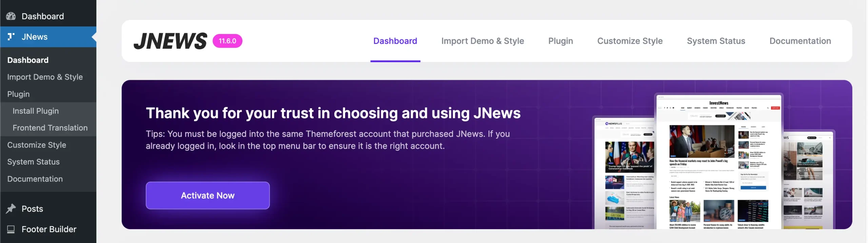Click the Dashboard gauge icon in sidebar
The image size is (868, 243).
tap(11, 16)
